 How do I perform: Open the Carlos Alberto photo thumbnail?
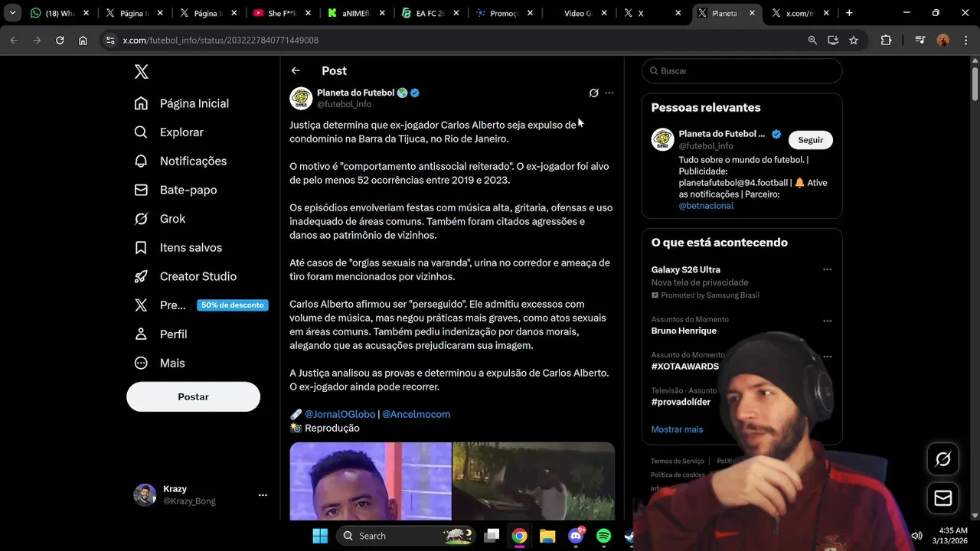click(x=370, y=481)
